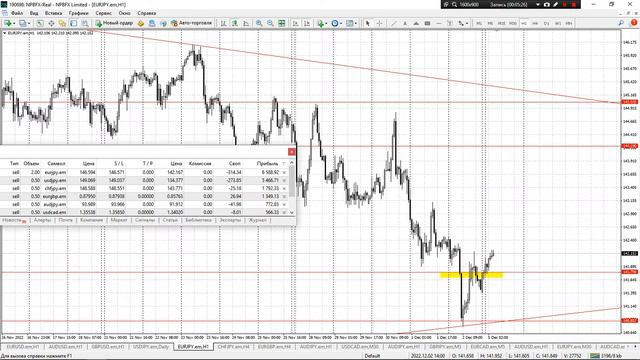Toggle chart shift icon
The image size is (640, 360).
pyautogui.click(x=307, y=23)
